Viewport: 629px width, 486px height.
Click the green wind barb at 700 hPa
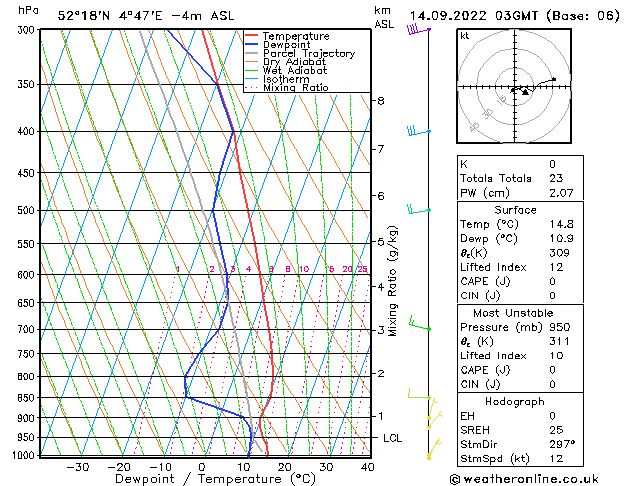420,324
